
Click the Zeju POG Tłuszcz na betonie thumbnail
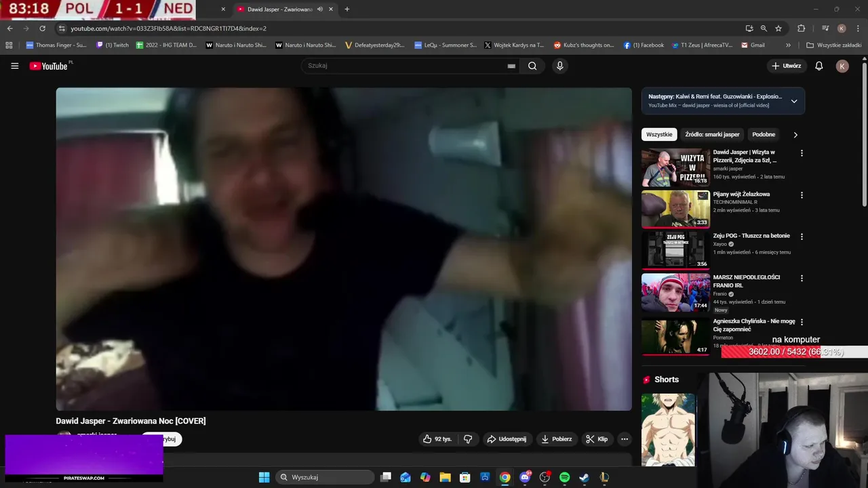[675, 250]
